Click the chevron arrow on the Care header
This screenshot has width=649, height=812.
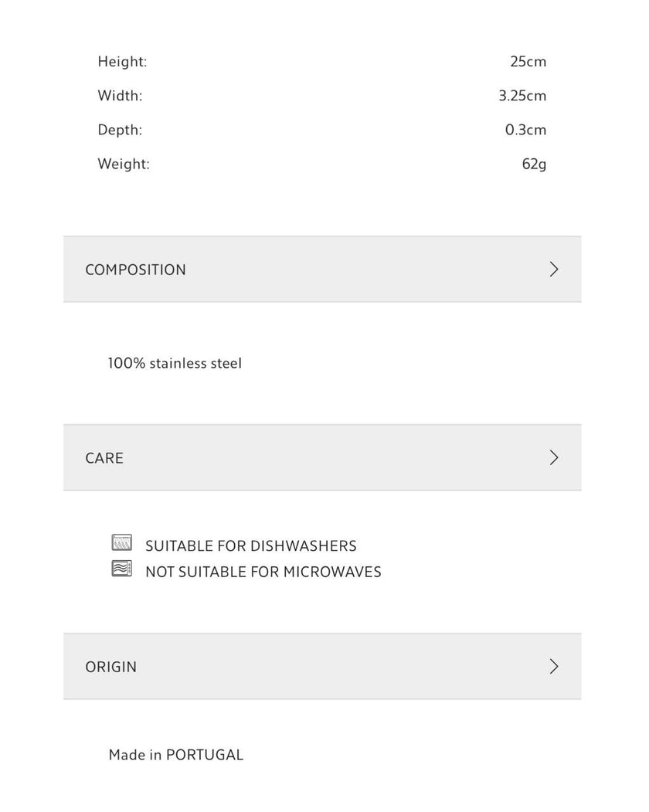553,457
